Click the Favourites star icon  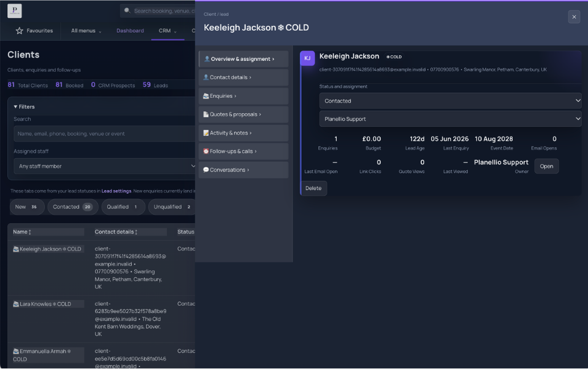20,31
